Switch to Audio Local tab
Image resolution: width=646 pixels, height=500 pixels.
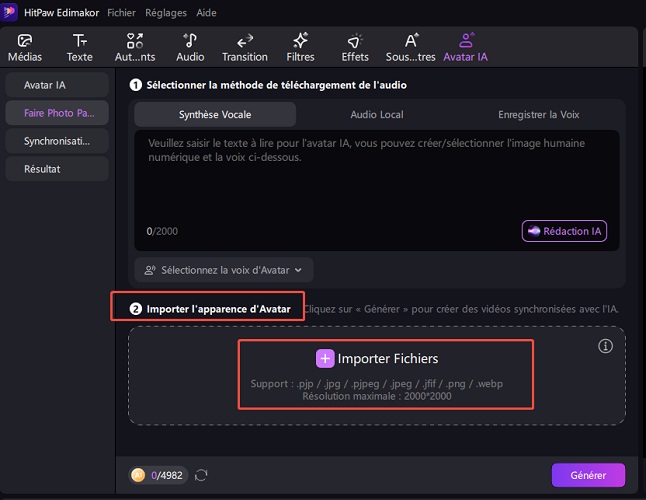377,114
